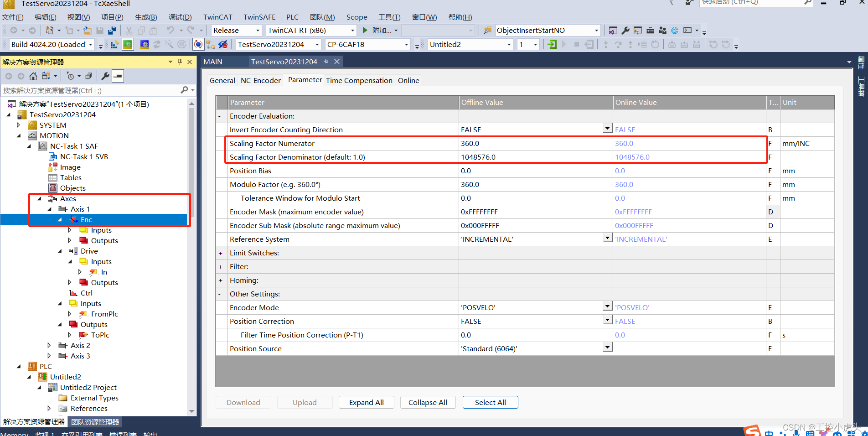Click the Solution Explorer wrench properties icon
Viewport: 868px width, 436px height.
(x=105, y=76)
